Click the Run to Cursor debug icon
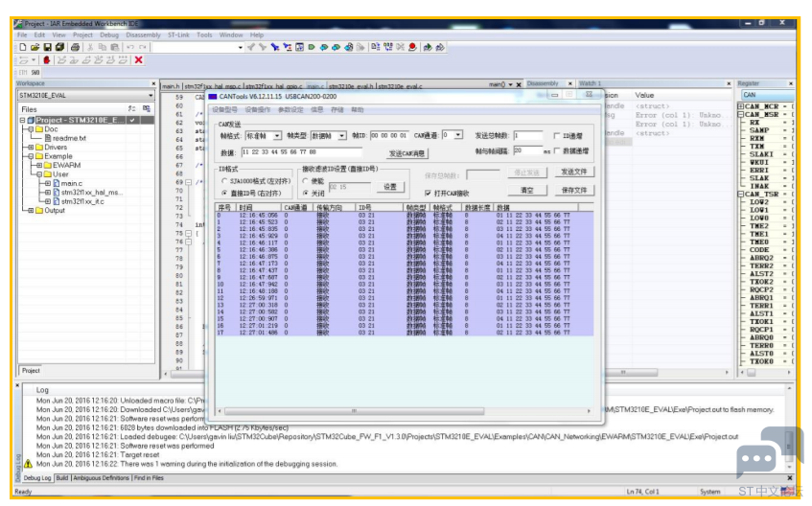 coord(111,60)
